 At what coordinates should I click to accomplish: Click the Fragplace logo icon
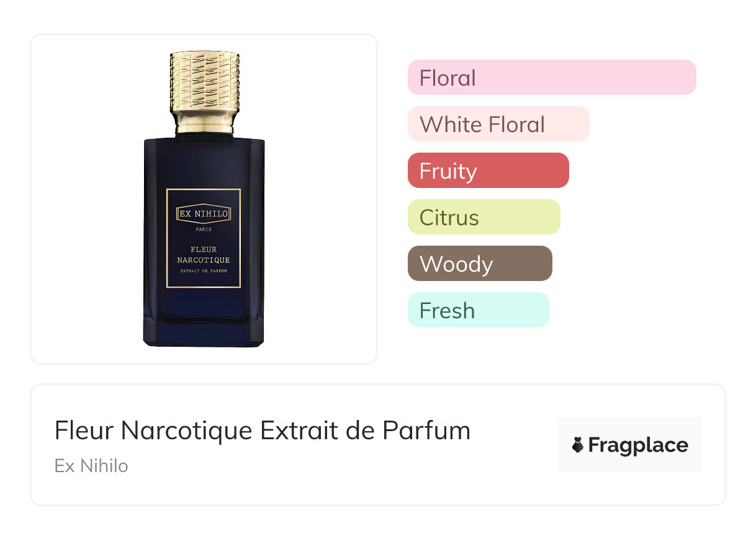pyautogui.click(x=578, y=445)
